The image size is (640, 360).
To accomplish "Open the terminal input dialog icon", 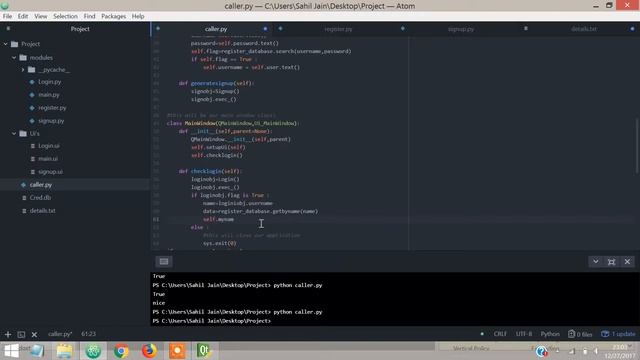I will (x=164, y=262).
